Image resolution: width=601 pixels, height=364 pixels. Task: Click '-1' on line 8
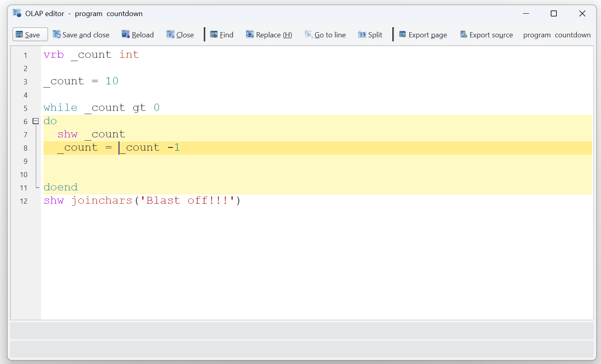[174, 147]
